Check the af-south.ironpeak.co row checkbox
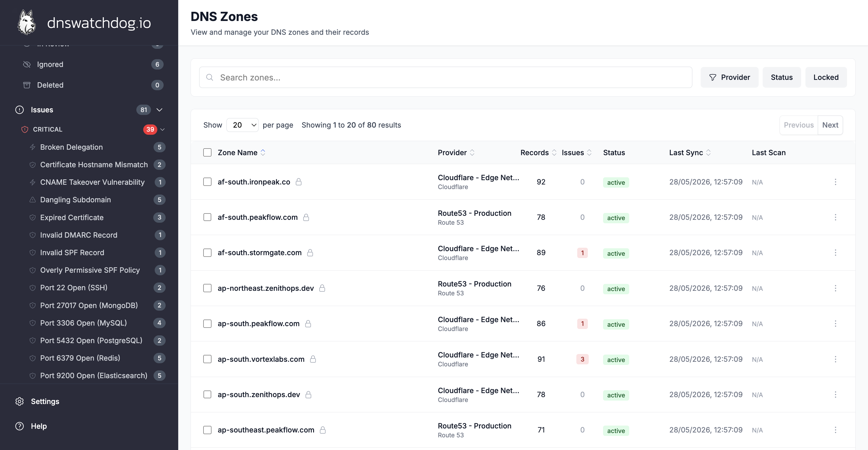Image resolution: width=868 pixels, height=450 pixels. pos(207,182)
